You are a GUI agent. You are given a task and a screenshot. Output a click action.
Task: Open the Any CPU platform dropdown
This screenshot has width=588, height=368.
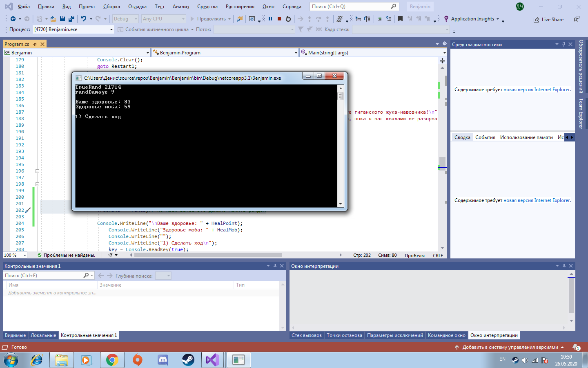pyautogui.click(x=163, y=19)
